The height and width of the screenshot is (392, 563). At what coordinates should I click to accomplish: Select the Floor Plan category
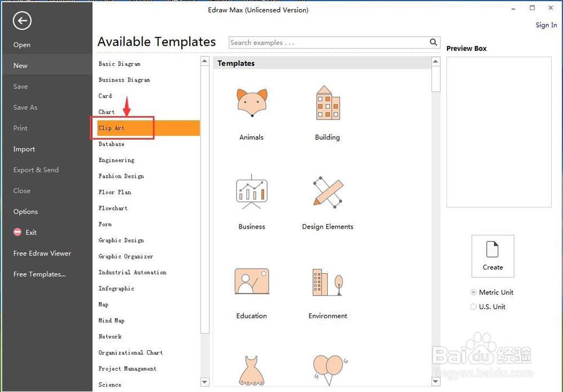[115, 192]
